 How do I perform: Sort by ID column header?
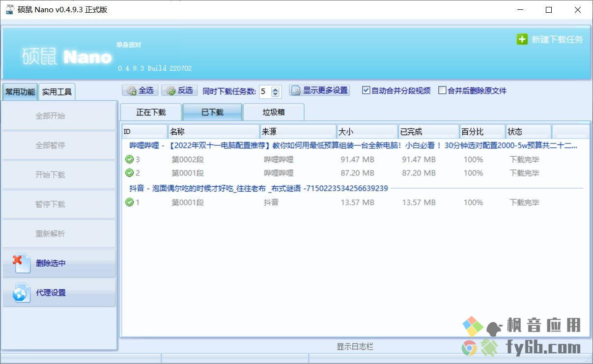(144, 132)
